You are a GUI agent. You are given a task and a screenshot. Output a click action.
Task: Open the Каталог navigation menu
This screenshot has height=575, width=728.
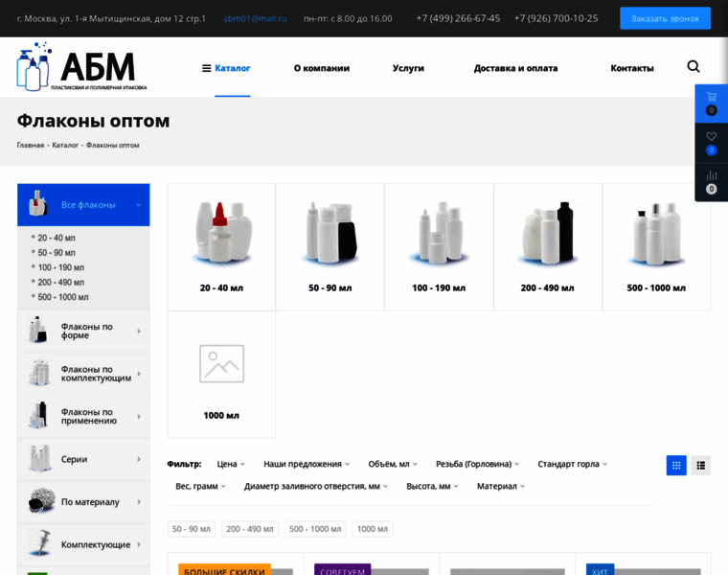[x=232, y=68]
